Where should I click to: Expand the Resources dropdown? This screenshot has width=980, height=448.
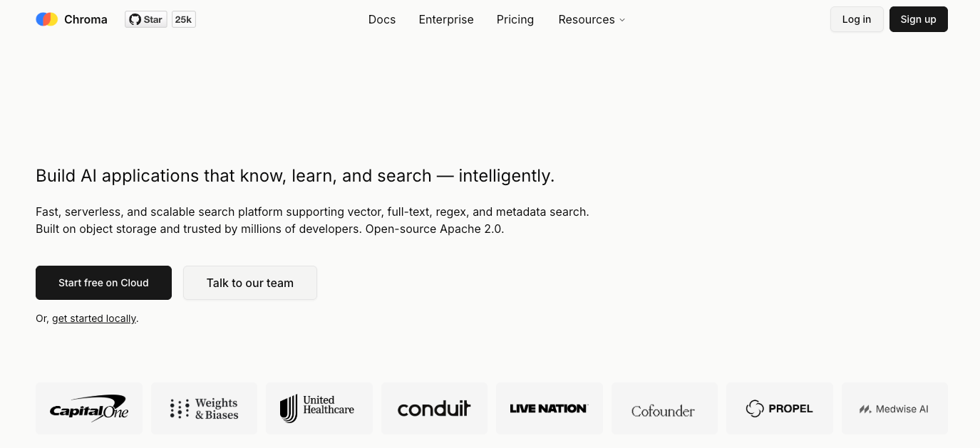[587, 19]
